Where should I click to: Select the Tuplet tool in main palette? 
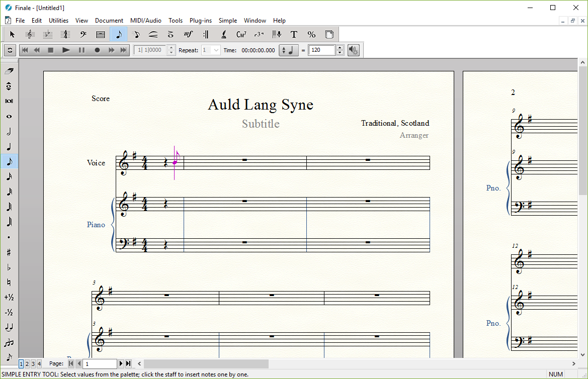pos(259,35)
